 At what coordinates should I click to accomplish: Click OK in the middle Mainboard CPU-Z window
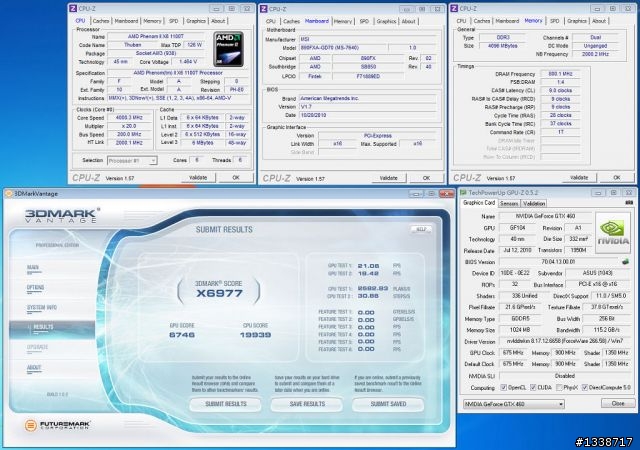[x=427, y=178]
